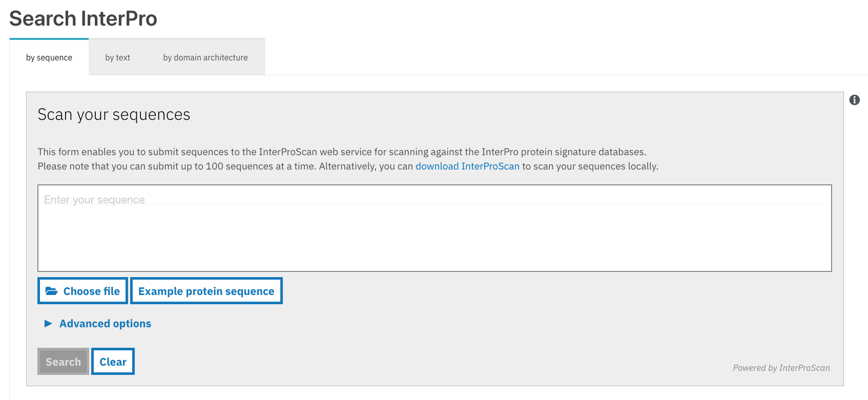868x400 pixels.
Task: Click the Search InterPro page title
Action: (x=83, y=18)
